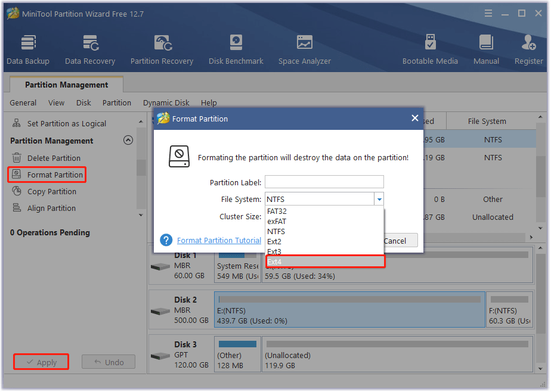Open the Data Backup tool
This screenshot has height=392, width=551.
[28, 49]
